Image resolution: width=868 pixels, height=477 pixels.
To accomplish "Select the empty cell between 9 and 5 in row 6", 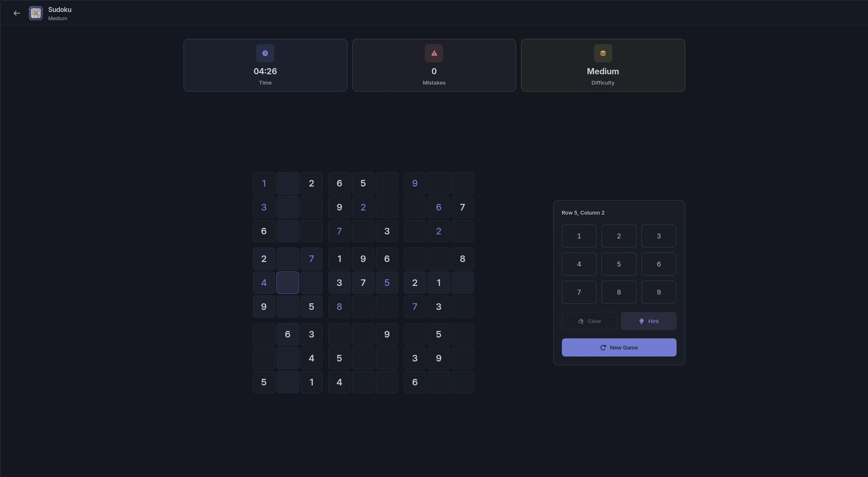I will coord(288,307).
